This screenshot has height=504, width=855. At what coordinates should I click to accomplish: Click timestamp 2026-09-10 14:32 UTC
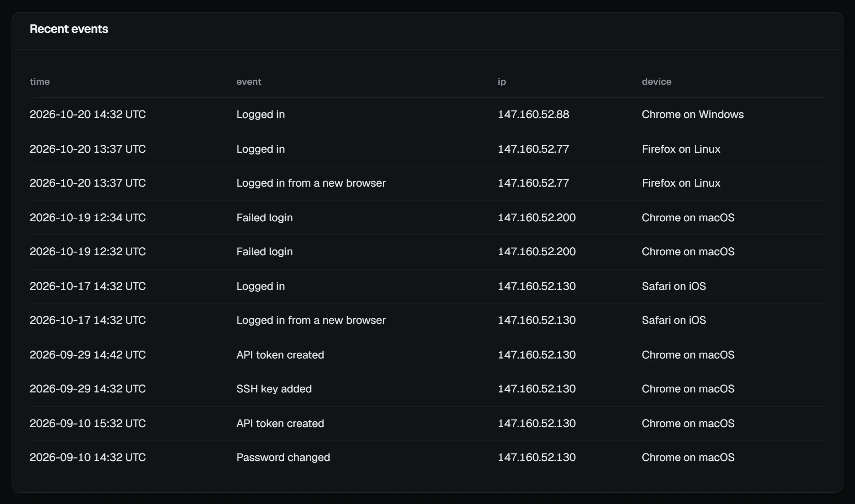coord(88,457)
